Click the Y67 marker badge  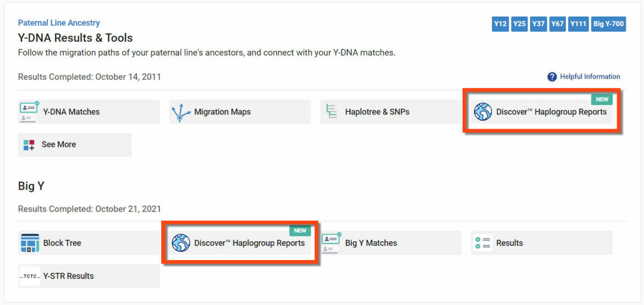(558, 24)
